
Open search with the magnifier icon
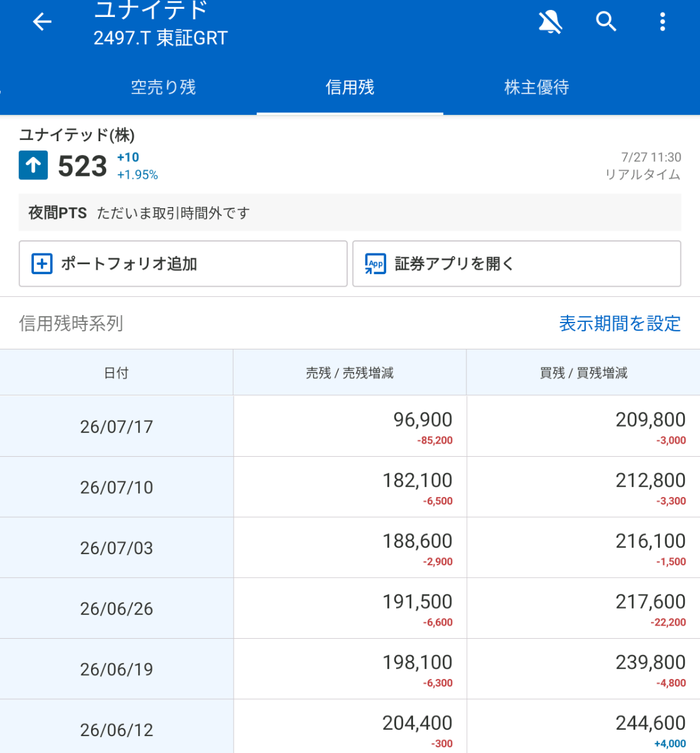coord(606,22)
